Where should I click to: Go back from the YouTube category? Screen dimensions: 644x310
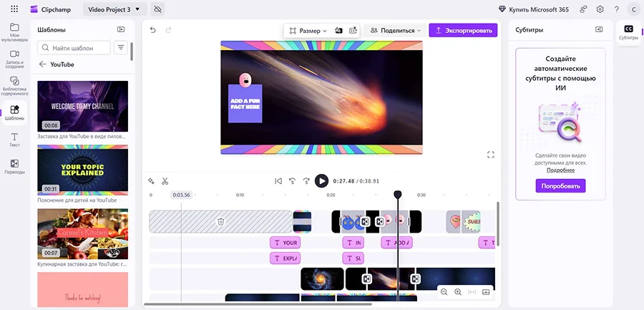tap(42, 64)
